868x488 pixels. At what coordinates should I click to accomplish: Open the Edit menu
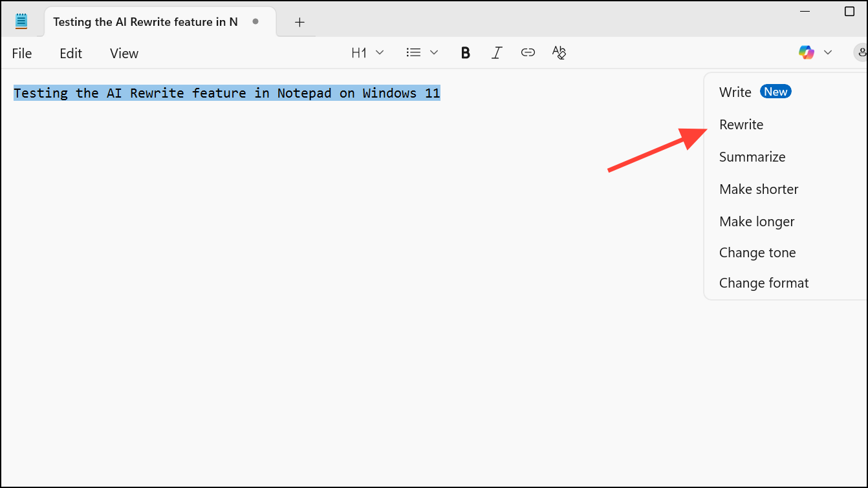click(71, 53)
